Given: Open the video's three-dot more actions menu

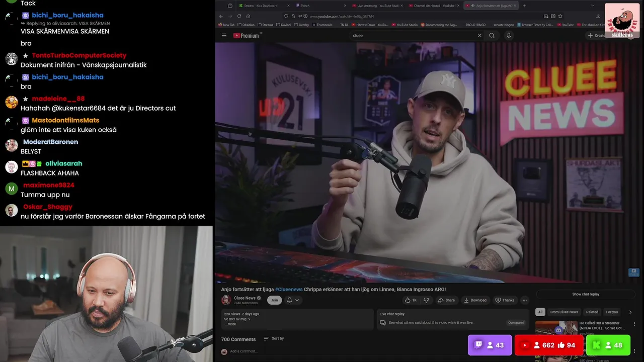Looking at the screenshot, I should point(525,300).
